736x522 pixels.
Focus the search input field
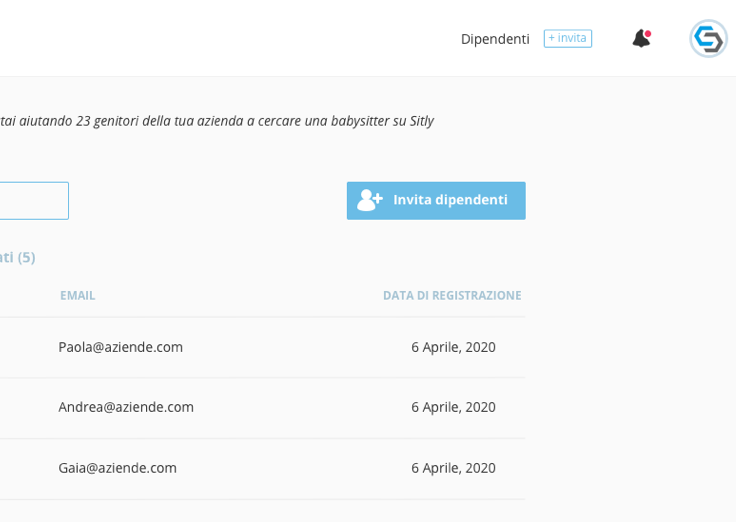(x=34, y=200)
